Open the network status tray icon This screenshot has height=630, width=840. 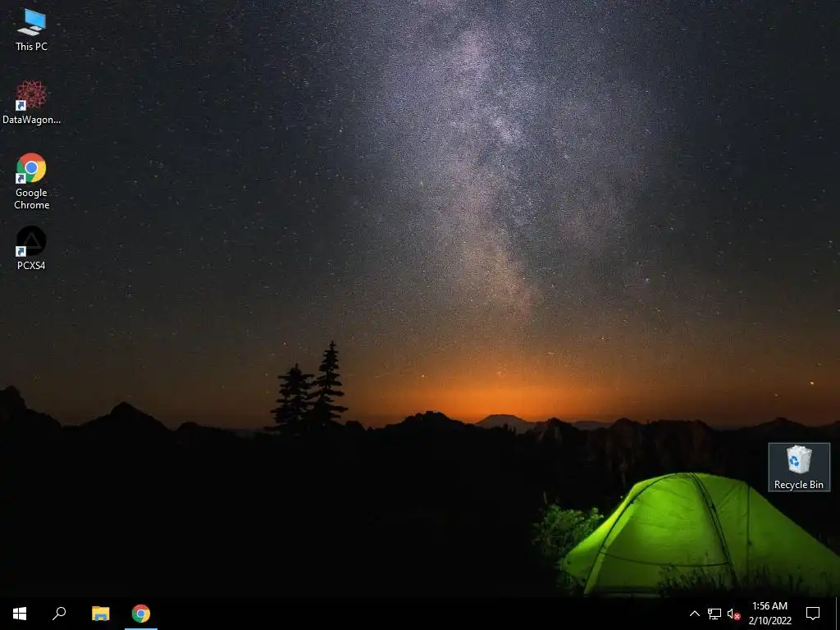coord(714,614)
